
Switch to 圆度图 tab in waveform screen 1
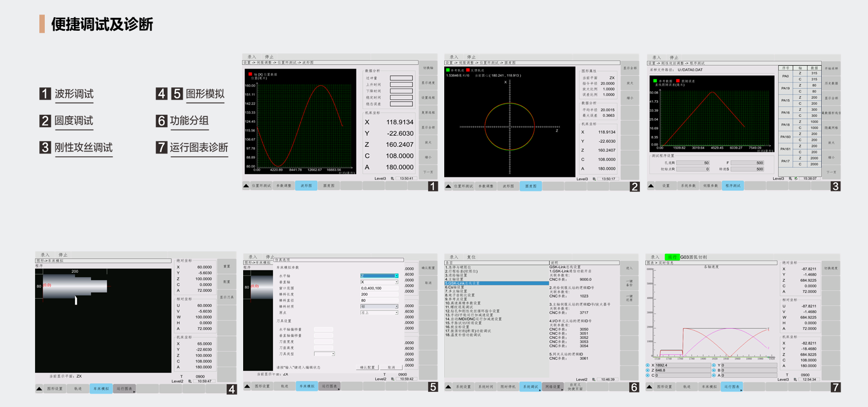(329, 185)
